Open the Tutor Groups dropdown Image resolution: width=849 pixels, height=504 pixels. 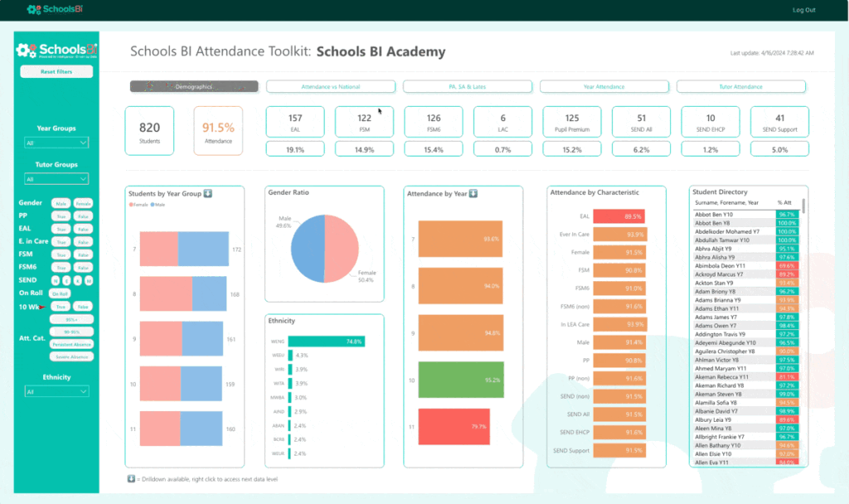pos(56,179)
